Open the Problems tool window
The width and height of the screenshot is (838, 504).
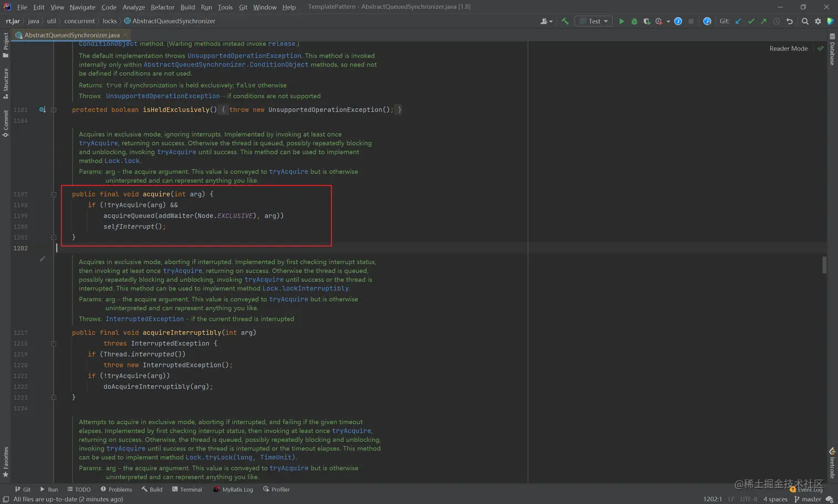pos(116,490)
